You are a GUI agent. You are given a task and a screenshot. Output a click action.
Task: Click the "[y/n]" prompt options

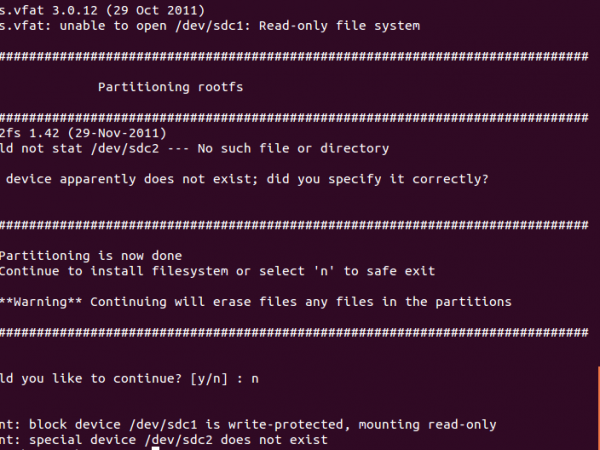click(x=212, y=378)
